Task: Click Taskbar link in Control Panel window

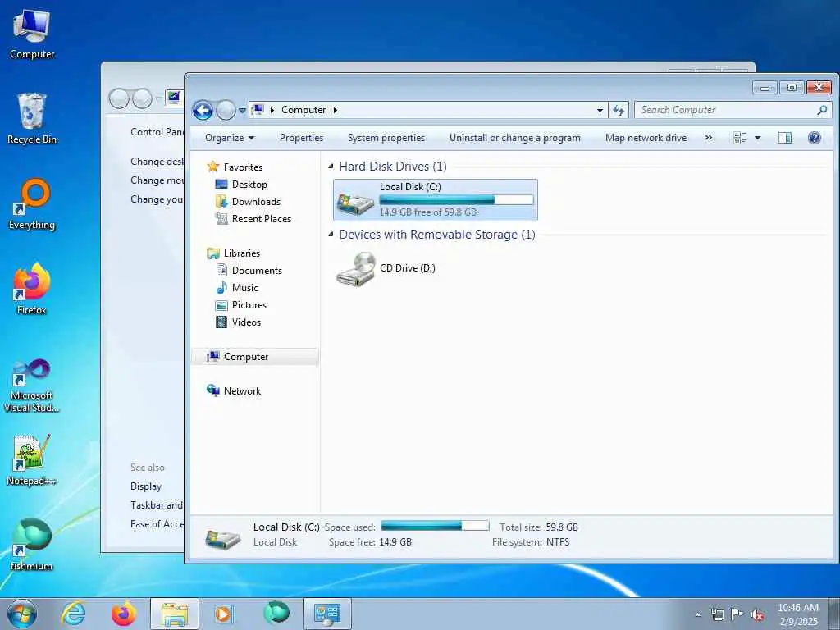Action: point(157,505)
